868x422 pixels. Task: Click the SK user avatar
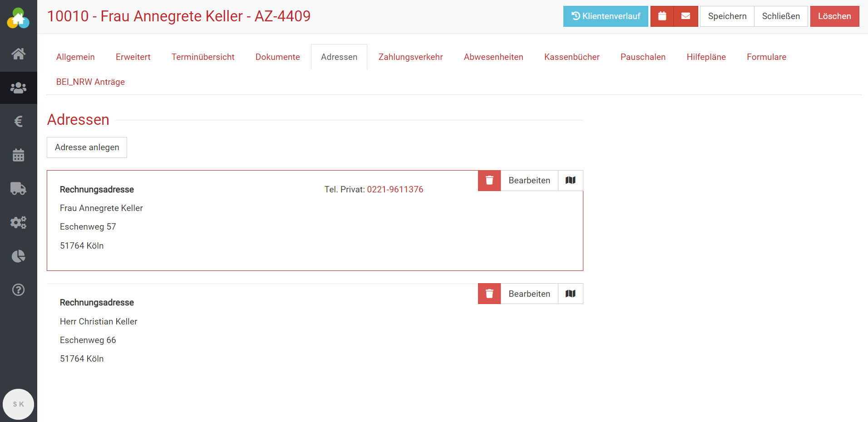click(18, 404)
